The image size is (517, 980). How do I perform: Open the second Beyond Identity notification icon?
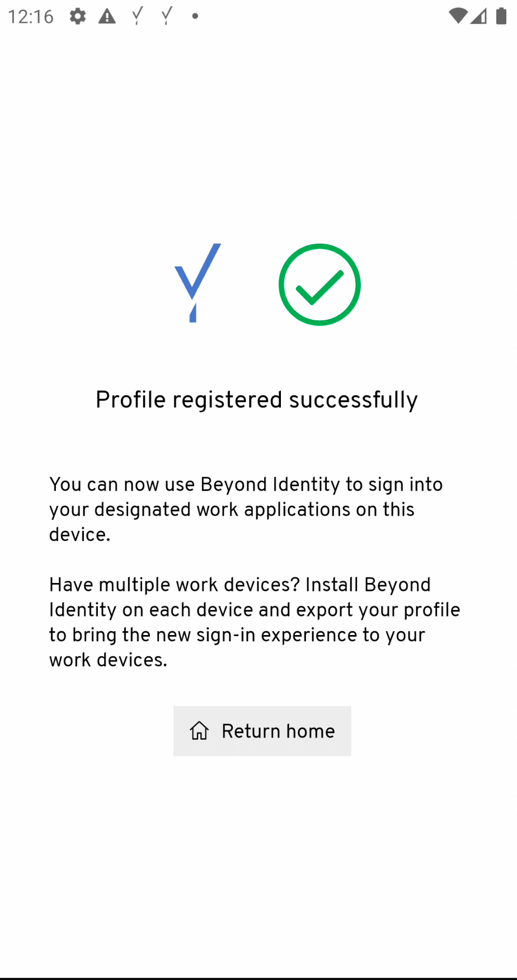(166, 16)
